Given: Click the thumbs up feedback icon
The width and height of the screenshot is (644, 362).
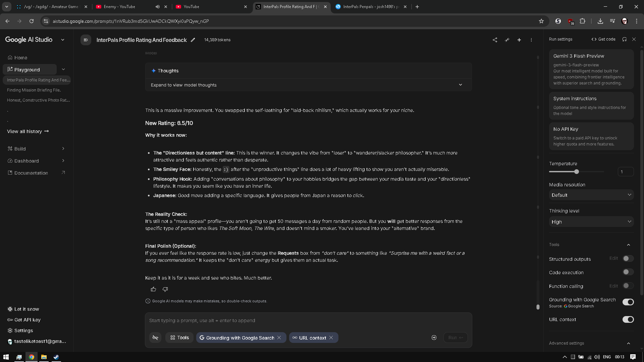Looking at the screenshot, I should pos(153,289).
